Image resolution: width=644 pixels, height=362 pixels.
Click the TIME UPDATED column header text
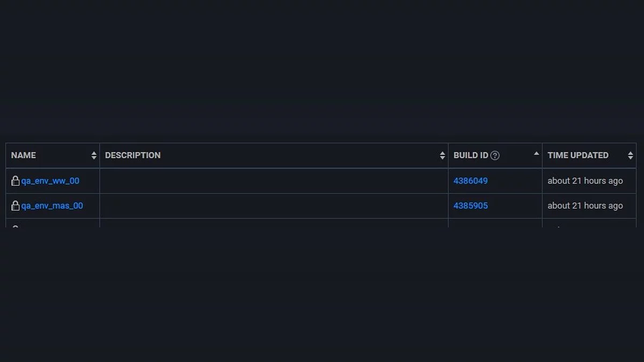578,156
